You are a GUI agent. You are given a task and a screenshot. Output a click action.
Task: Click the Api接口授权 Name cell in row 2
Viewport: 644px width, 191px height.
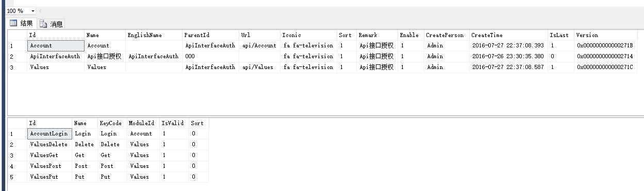point(105,56)
